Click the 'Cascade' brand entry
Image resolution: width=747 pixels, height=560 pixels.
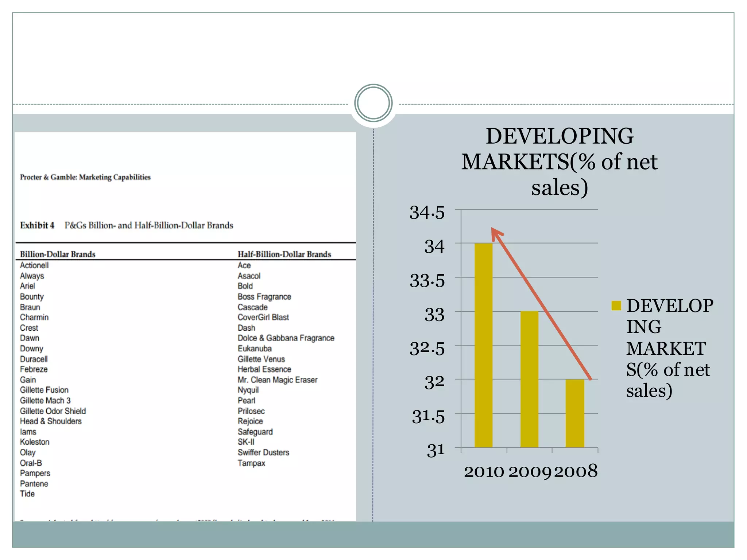pyautogui.click(x=253, y=307)
